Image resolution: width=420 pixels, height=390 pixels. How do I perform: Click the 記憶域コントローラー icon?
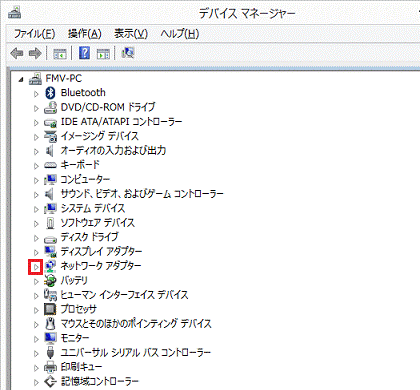point(50,381)
